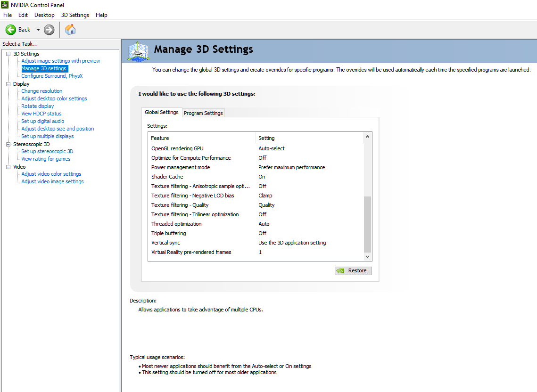537x392 pixels.
Task: Click the Feature column header
Action: click(202, 138)
